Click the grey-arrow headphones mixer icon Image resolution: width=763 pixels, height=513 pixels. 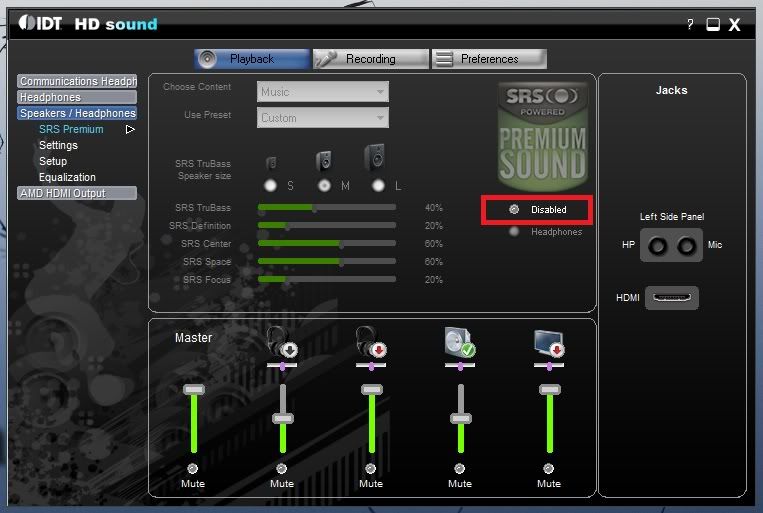pyautogui.click(x=282, y=342)
